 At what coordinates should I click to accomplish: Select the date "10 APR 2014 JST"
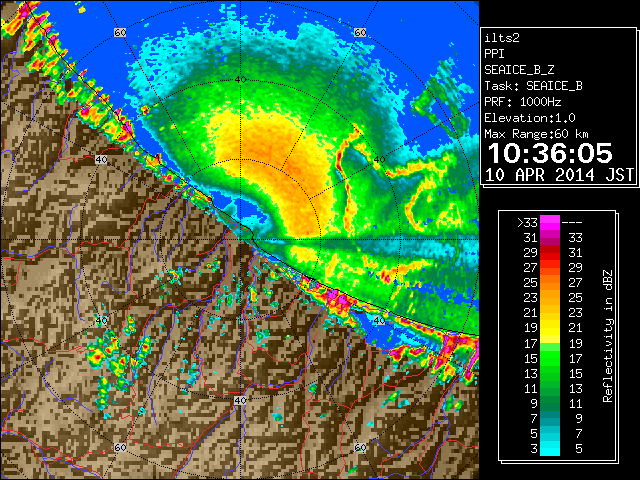559,175
